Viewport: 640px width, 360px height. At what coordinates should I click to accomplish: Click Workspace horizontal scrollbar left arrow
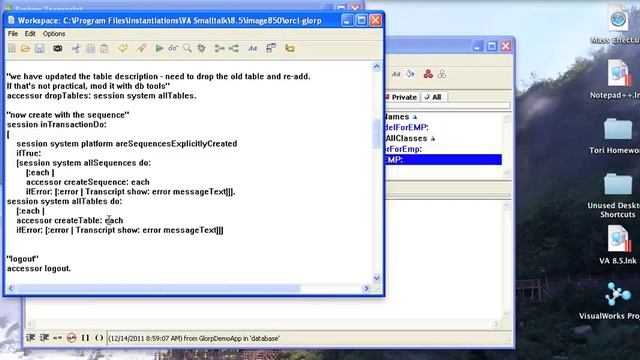coord(11,289)
